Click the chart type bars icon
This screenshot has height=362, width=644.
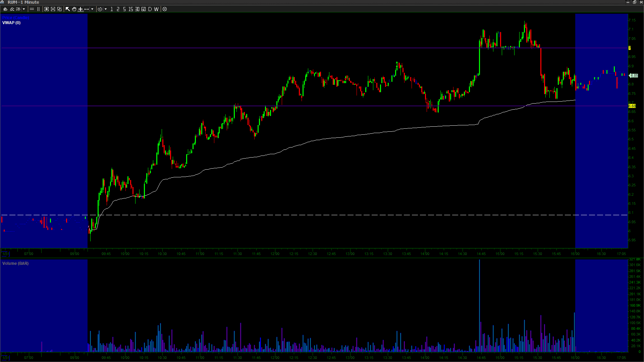[x=5, y=9]
